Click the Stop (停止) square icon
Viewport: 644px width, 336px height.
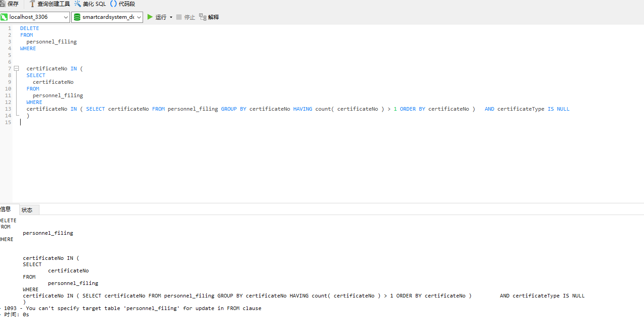pyautogui.click(x=179, y=17)
